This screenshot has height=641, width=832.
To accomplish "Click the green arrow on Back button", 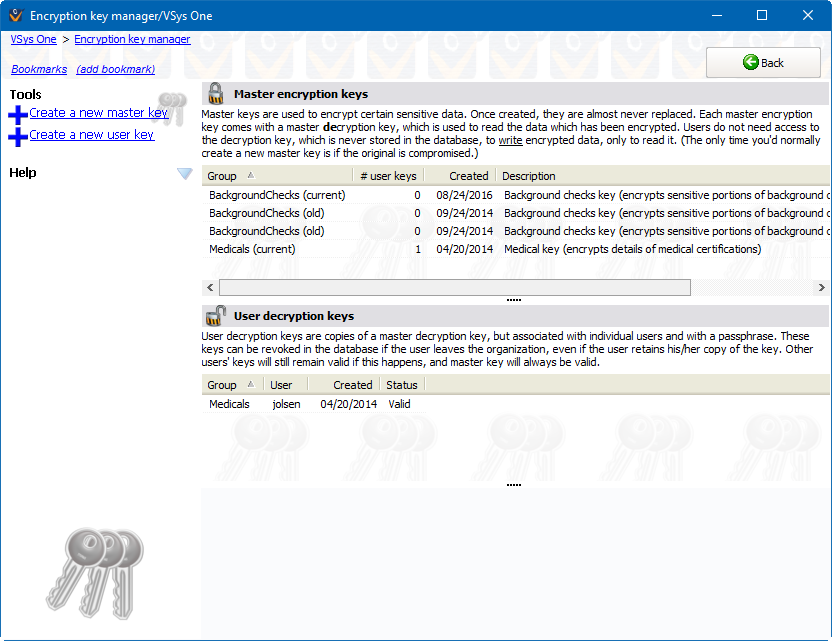I will (x=751, y=63).
